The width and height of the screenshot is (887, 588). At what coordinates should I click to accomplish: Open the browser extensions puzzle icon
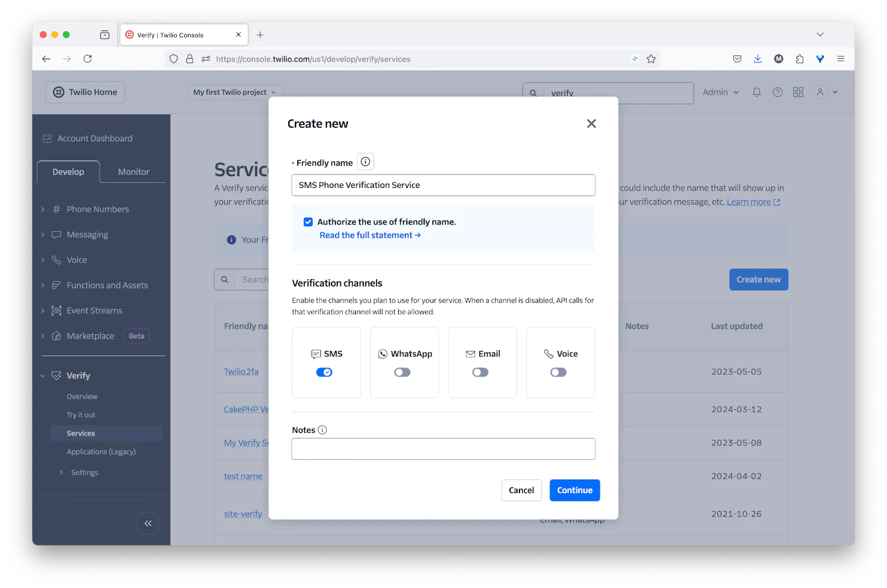(799, 59)
